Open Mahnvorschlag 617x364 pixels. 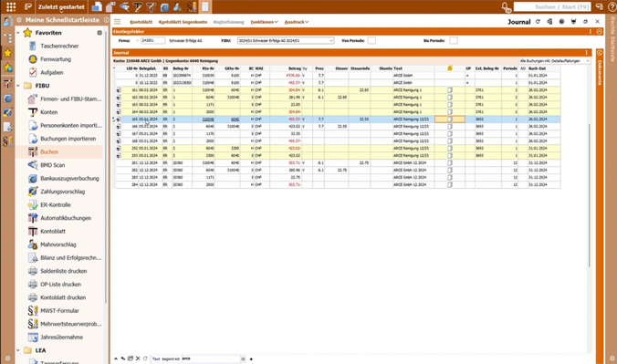click(x=58, y=244)
